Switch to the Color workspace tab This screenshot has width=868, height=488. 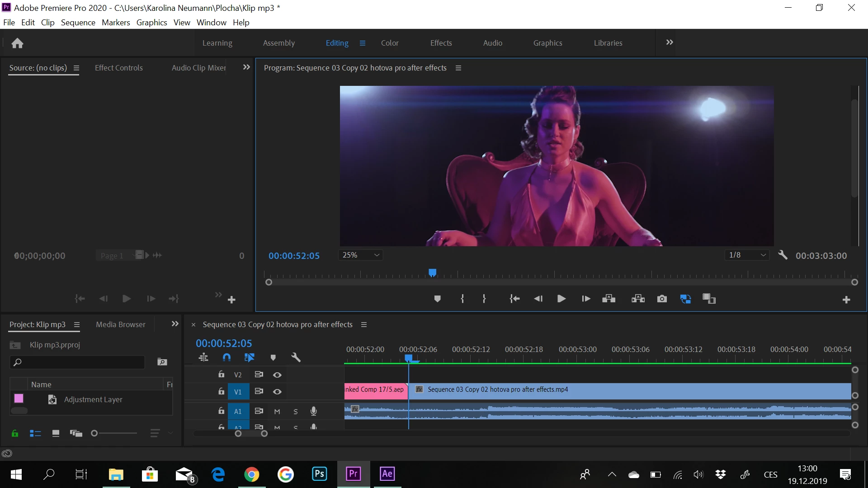pos(389,43)
